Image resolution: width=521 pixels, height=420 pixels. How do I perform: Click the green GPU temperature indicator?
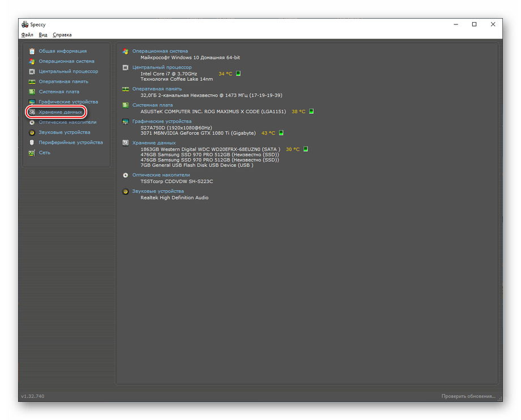tap(281, 133)
